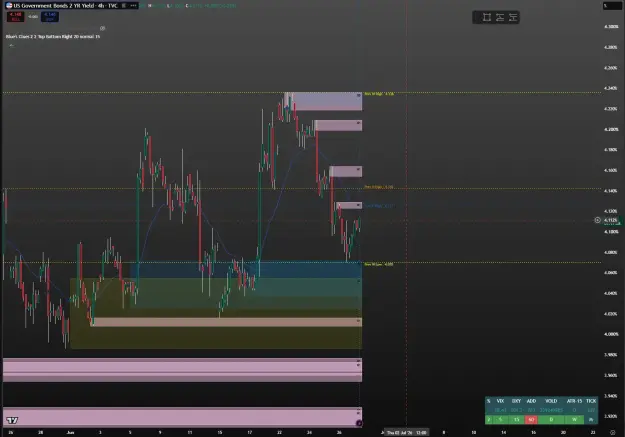Viewport: 625px width, 437px height.
Task: Click the ADD header in the data table
Action: pyautogui.click(x=531, y=401)
